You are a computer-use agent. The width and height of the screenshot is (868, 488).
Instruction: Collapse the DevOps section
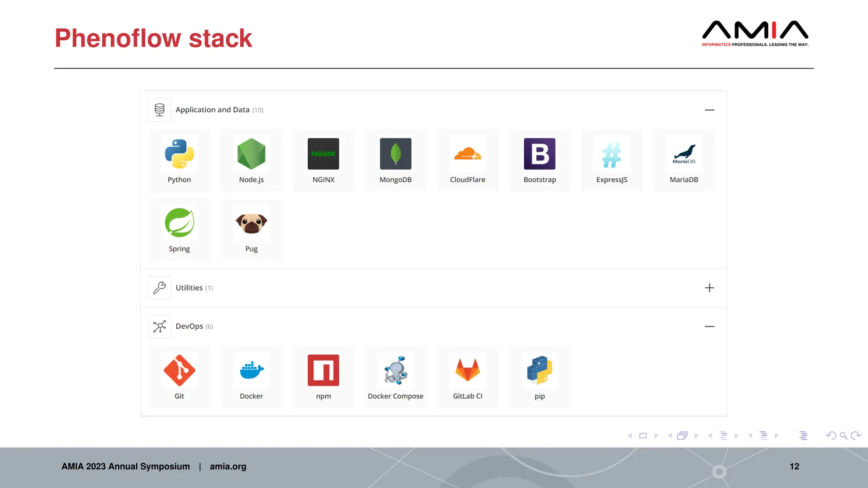click(709, 327)
